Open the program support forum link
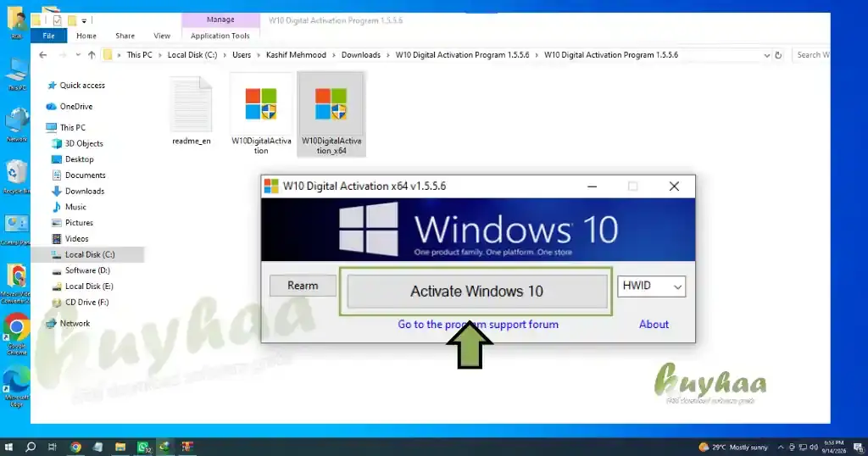 coord(478,325)
